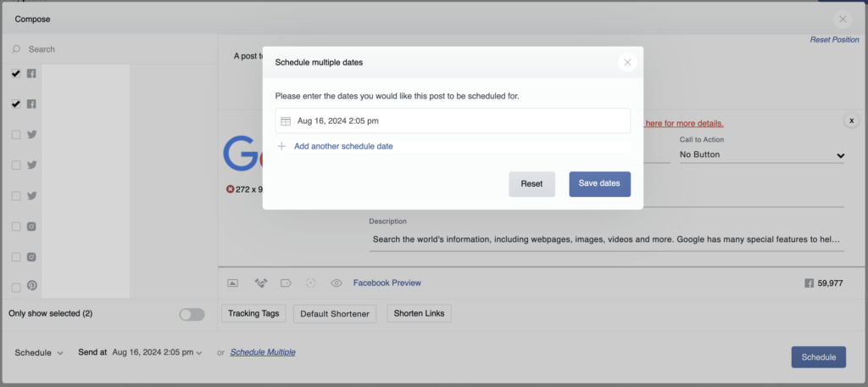
Task: Click the Call to Action label
Action: click(701, 140)
